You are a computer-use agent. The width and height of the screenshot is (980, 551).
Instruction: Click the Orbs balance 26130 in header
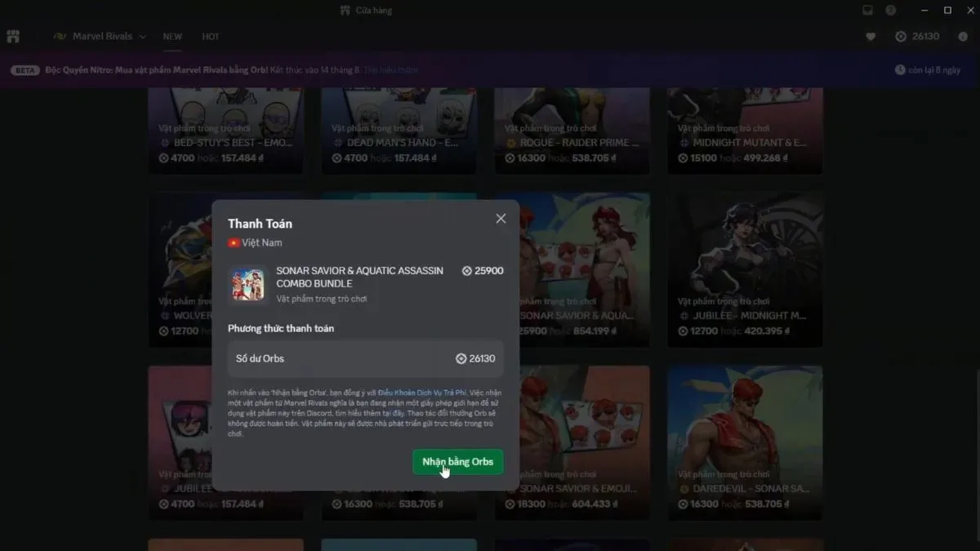pyautogui.click(x=917, y=37)
